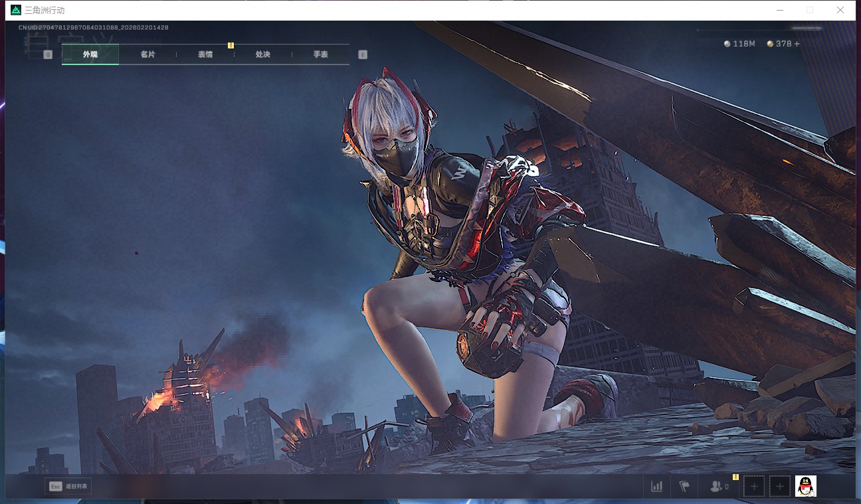Click the masked character model
The width and height of the screenshot is (861, 504).
point(465,252)
